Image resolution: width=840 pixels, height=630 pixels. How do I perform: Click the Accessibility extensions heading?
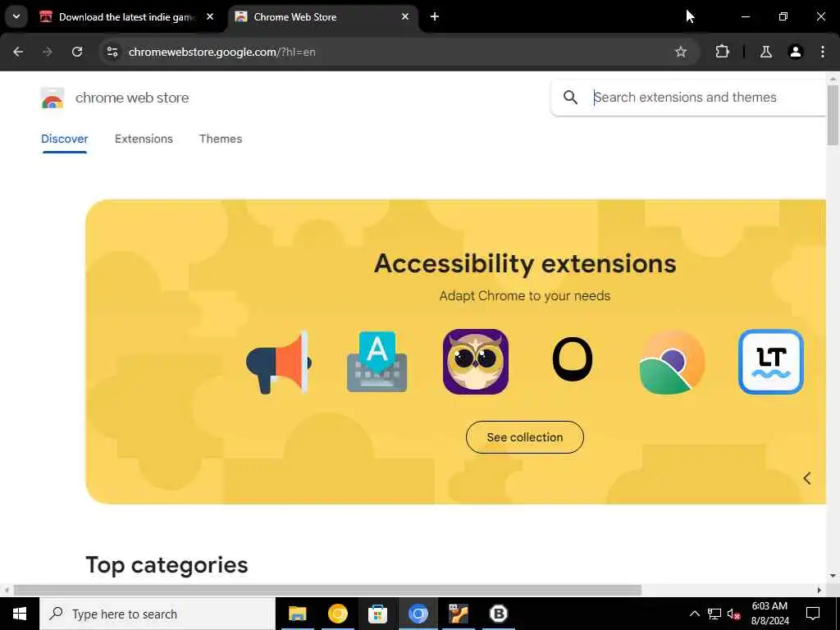pyautogui.click(x=525, y=263)
